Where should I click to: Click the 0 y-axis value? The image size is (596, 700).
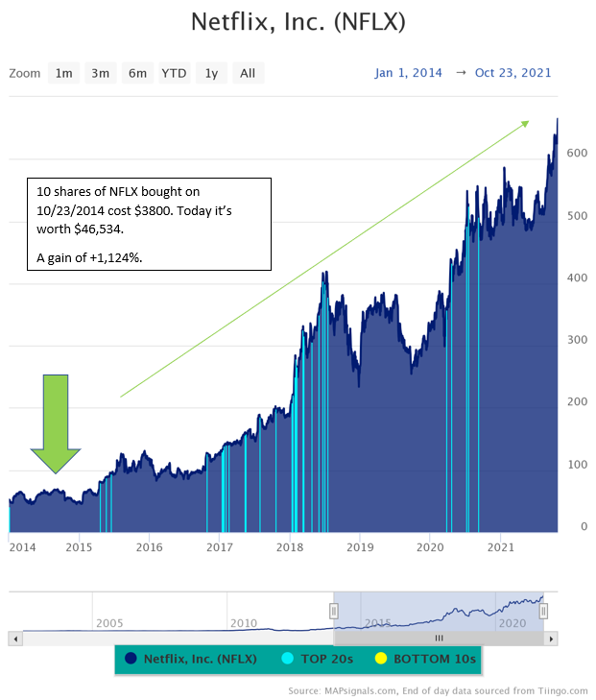[584, 527]
